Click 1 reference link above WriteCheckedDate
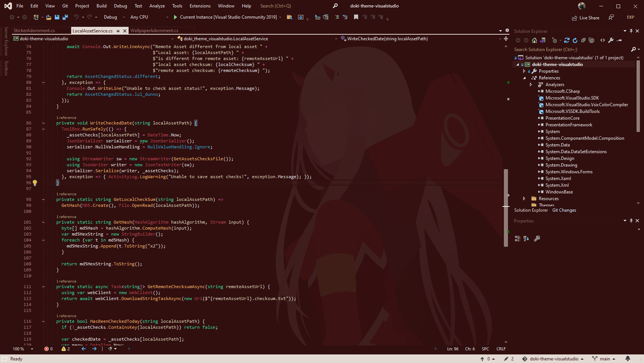This screenshot has height=363, width=644. click(x=66, y=118)
